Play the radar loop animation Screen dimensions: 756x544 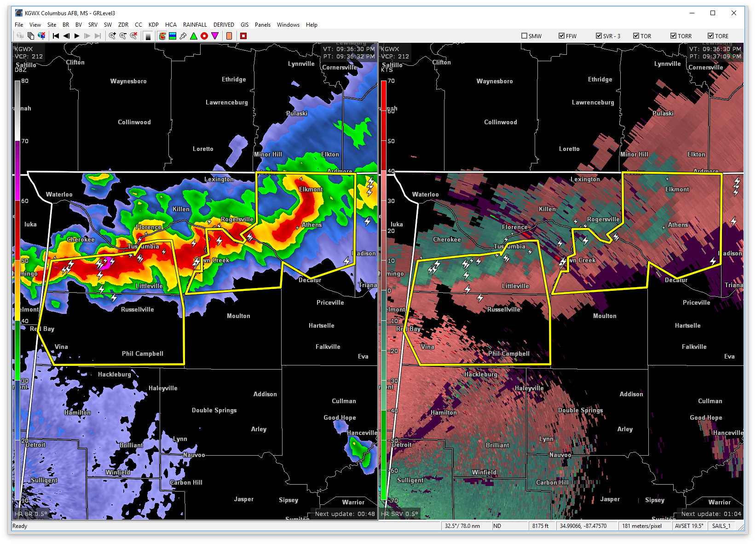click(77, 36)
